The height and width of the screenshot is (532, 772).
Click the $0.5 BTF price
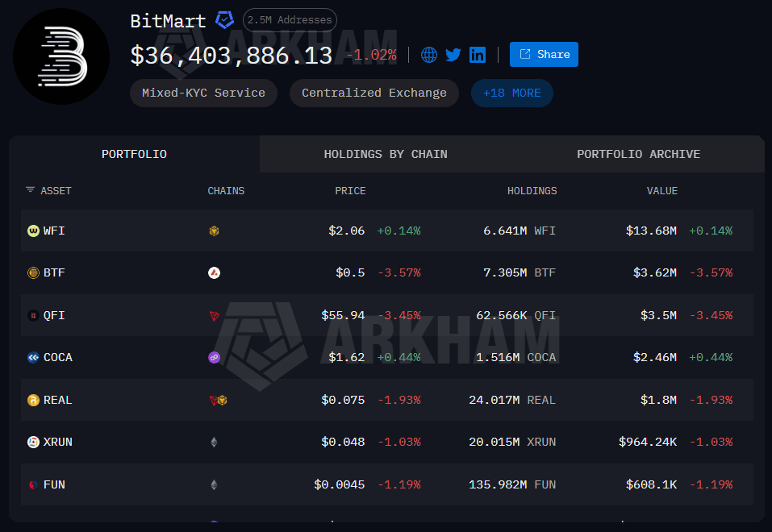[350, 272]
